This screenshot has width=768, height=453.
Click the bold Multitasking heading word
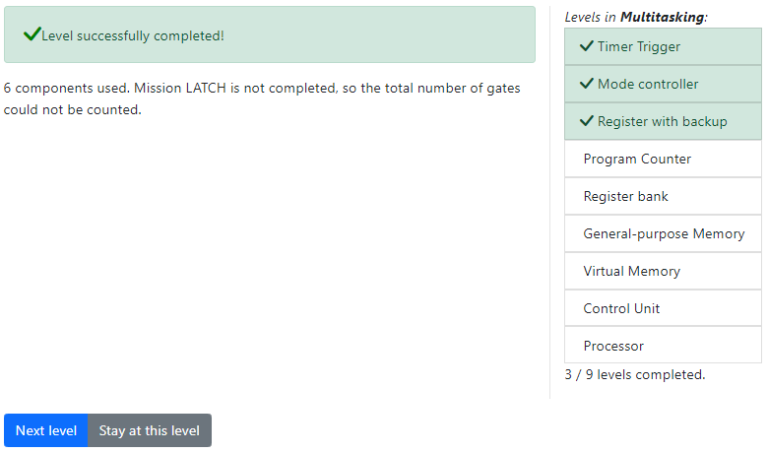coord(662,17)
